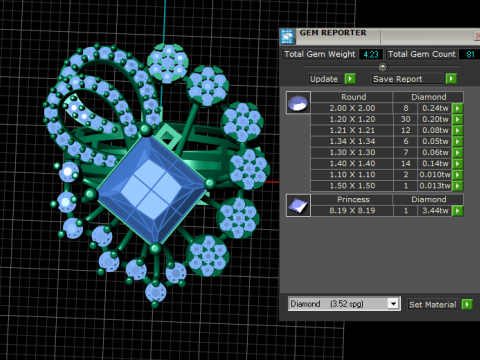
Task: Close the Gem Reporter panel
Action: point(477,36)
